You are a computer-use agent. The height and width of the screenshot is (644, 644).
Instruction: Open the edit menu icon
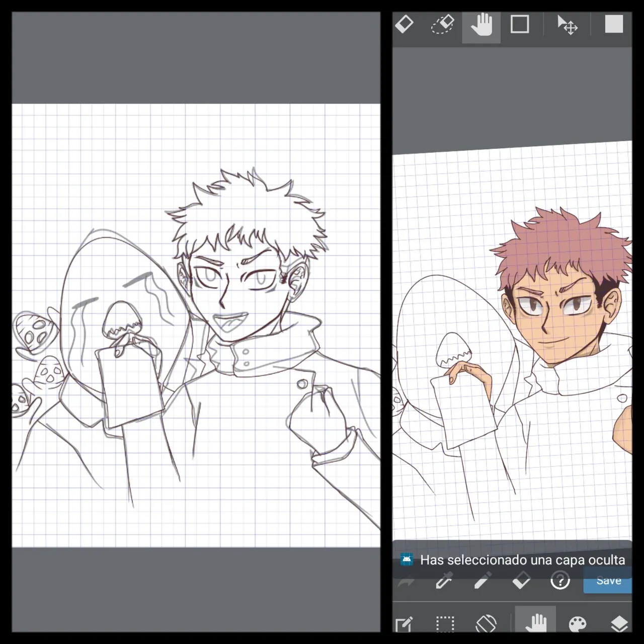(x=404, y=624)
